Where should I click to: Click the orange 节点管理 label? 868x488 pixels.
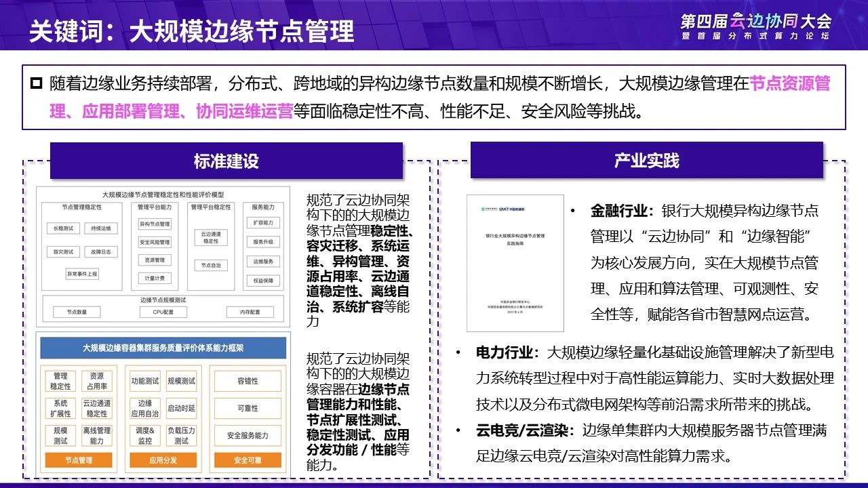(x=79, y=460)
